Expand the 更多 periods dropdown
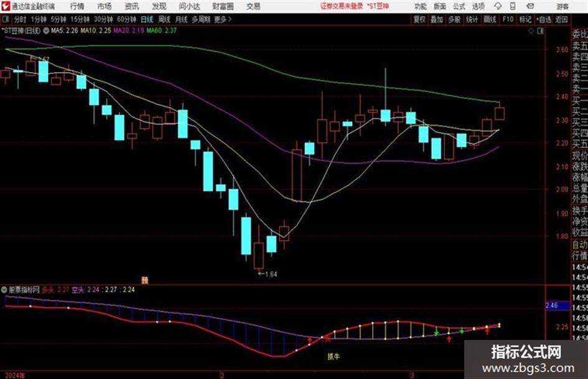Viewport: 588px width, 379px height. click(x=223, y=19)
